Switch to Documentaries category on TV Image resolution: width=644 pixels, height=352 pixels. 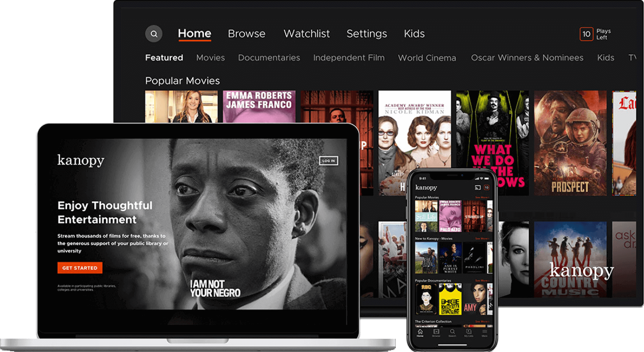[x=269, y=58]
